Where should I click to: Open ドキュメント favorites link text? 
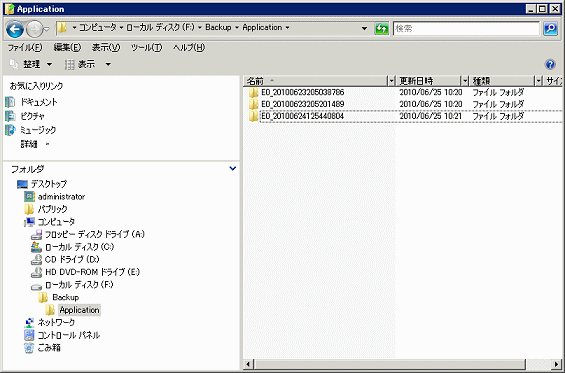coord(39,102)
